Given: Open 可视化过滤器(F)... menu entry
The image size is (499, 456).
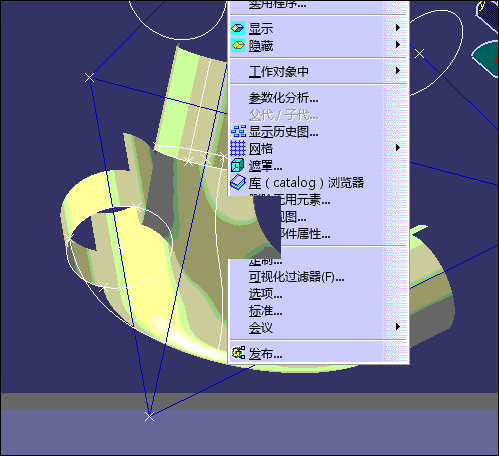Looking at the screenshot, I should pyautogui.click(x=296, y=277).
